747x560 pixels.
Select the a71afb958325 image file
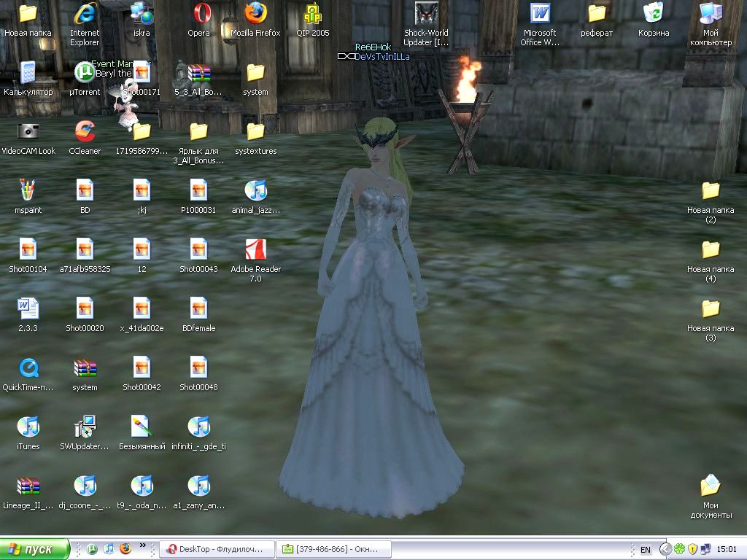[85, 251]
